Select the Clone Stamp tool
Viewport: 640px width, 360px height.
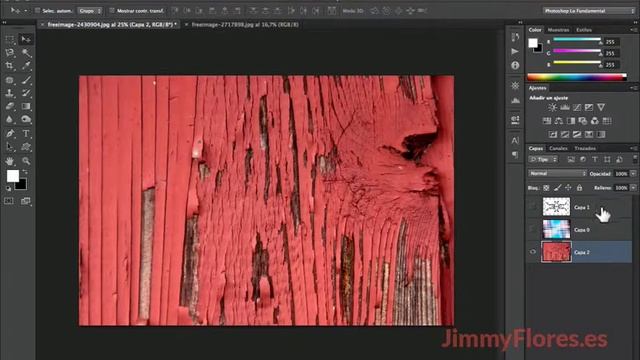tap(9, 93)
